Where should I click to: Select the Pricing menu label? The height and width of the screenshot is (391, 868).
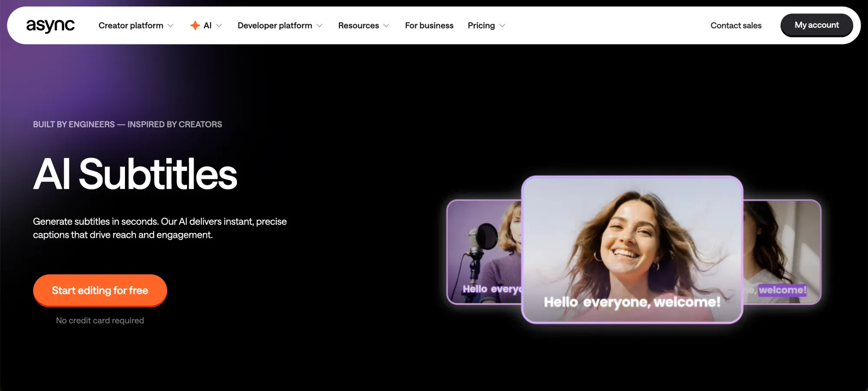pyautogui.click(x=481, y=26)
